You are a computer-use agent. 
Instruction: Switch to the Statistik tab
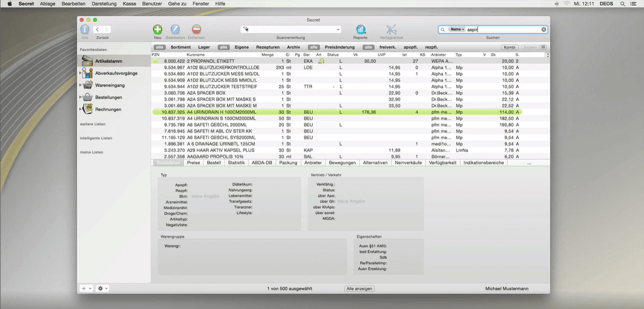click(236, 163)
